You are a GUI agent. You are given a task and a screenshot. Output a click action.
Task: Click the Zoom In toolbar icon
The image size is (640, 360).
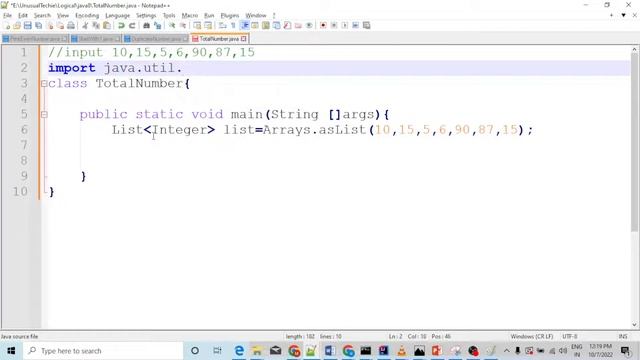pos(172,25)
